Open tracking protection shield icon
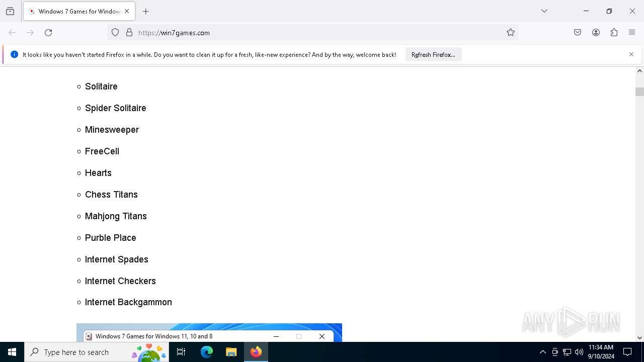The image size is (644, 362). click(x=115, y=33)
